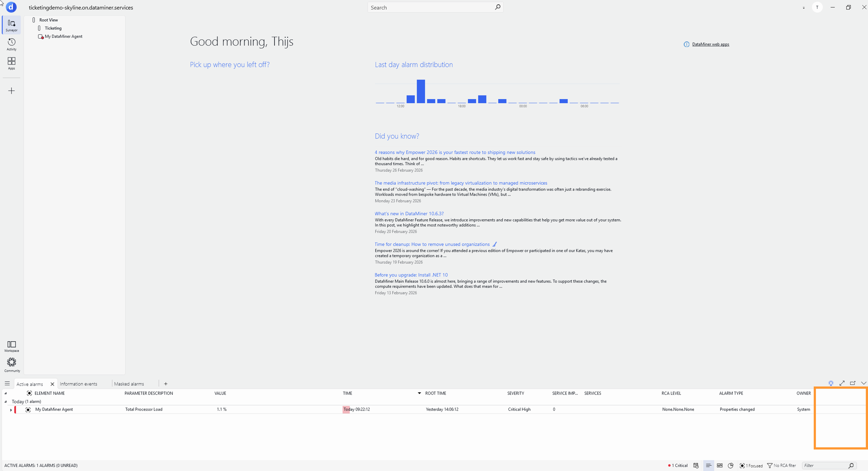Viewport: 868px width, 471px height.
Task: Switch alarm console to pie chart view
Action: click(730, 466)
